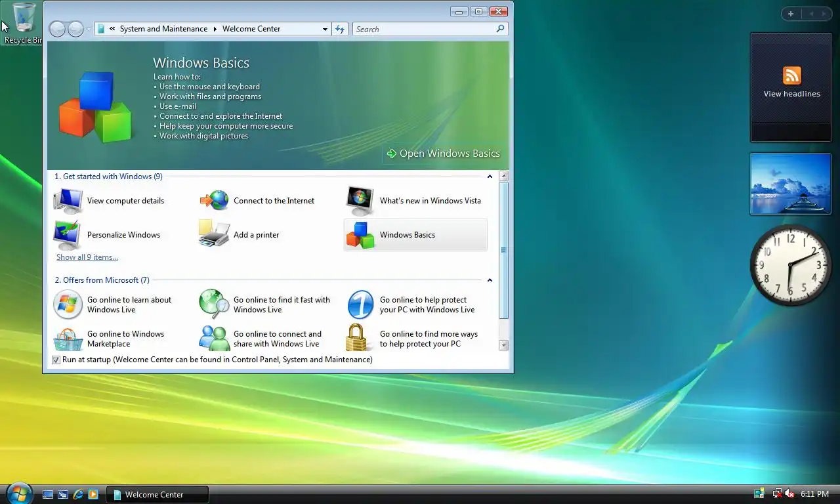The width and height of the screenshot is (840, 504).
Task: Click the Windows Basics title text in banner
Action: click(201, 63)
